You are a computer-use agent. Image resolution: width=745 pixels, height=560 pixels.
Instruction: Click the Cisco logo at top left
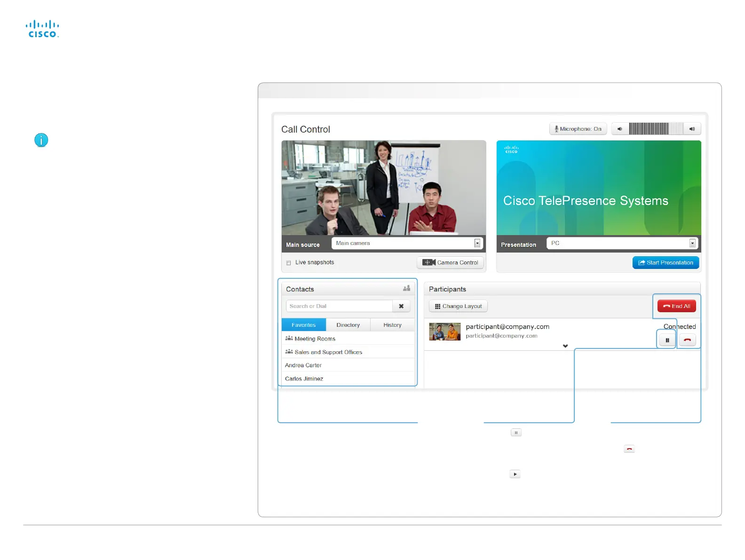42,29
